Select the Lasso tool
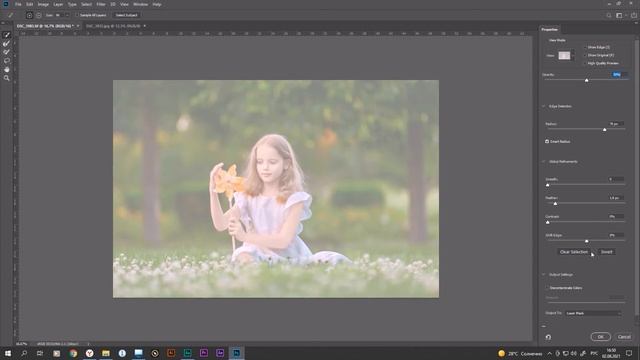 pyautogui.click(x=7, y=61)
